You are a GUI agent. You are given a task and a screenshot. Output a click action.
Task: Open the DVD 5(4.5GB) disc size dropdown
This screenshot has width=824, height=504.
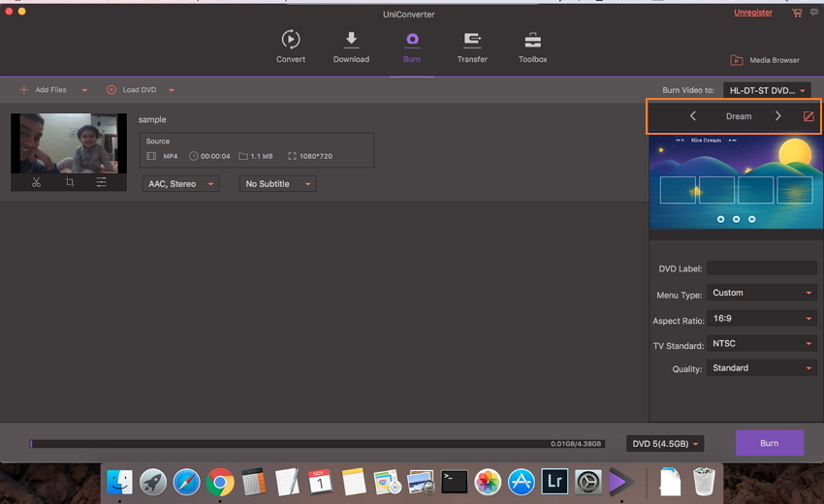(x=665, y=444)
